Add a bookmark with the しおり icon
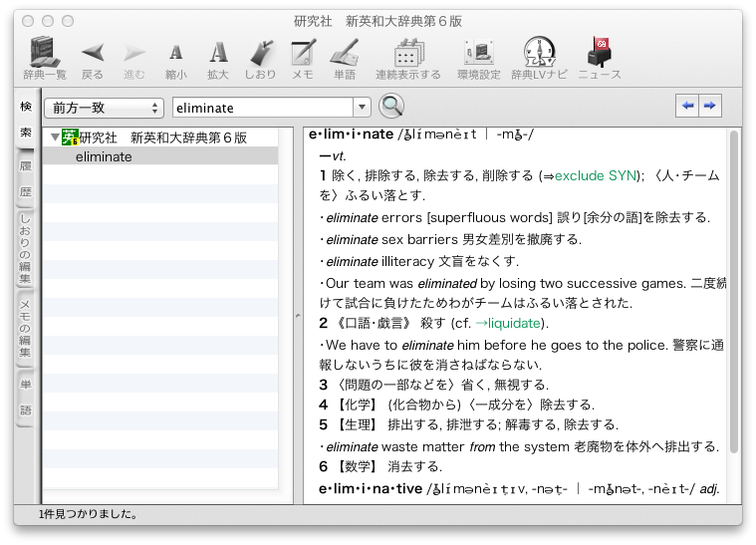The image size is (756, 545). [260, 59]
